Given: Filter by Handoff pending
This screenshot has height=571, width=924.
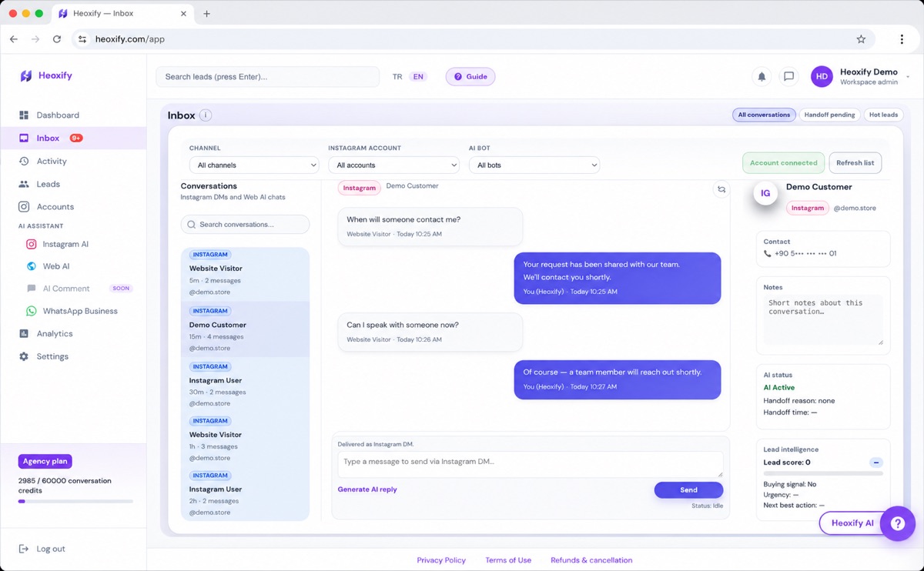Looking at the screenshot, I should pyautogui.click(x=829, y=115).
